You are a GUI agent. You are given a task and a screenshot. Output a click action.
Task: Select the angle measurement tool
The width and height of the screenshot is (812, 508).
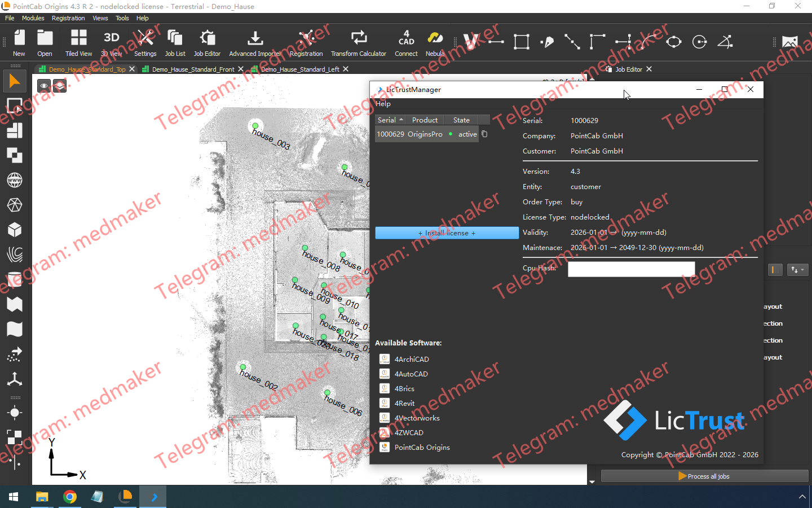click(725, 42)
